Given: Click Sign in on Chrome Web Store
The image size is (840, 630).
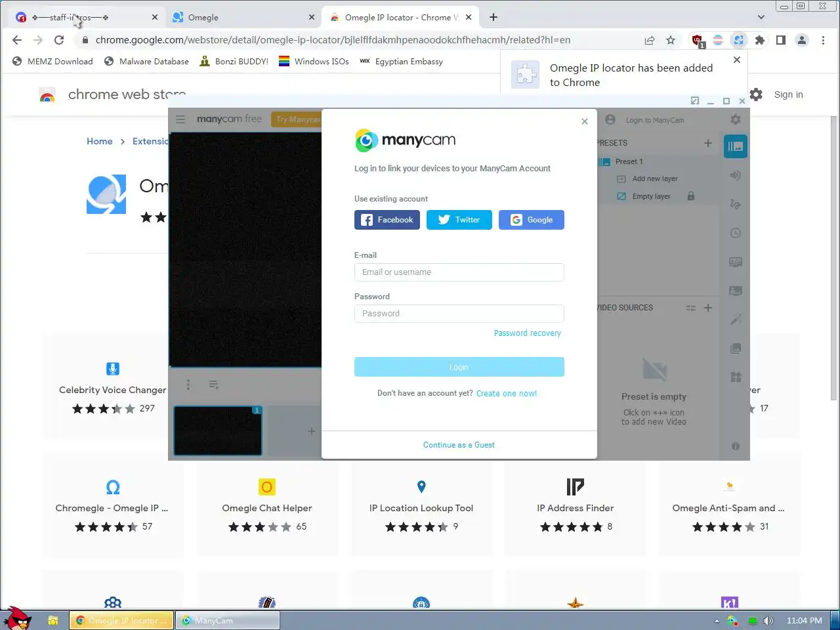Looking at the screenshot, I should click(x=788, y=94).
